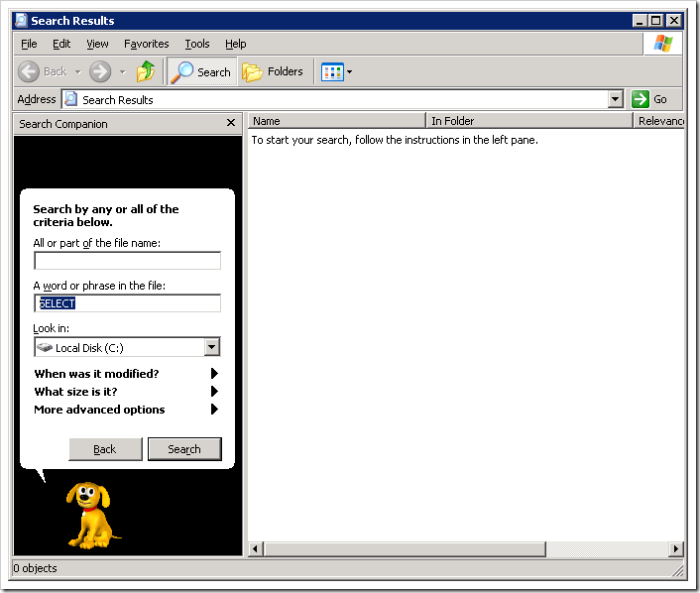Expand the Address bar dropdown
Viewport: 700px width, 593px height.
coord(616,99)
